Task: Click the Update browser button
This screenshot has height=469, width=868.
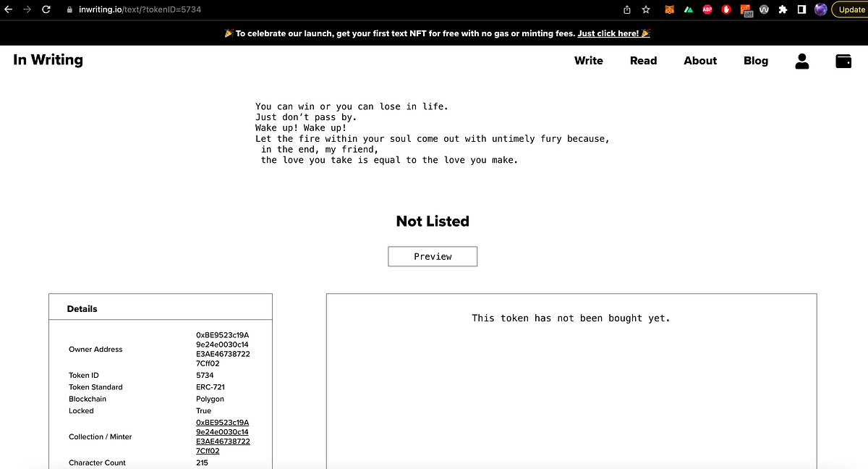Action: 849,9
